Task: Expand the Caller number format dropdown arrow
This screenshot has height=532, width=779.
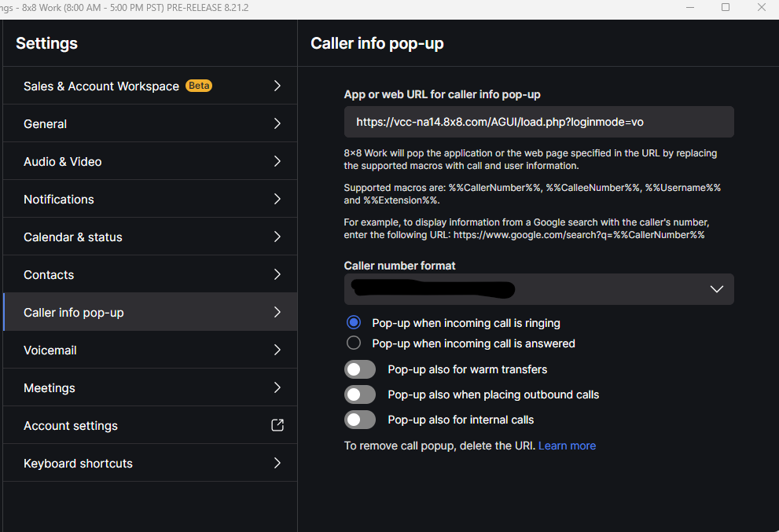Action: 716,289
